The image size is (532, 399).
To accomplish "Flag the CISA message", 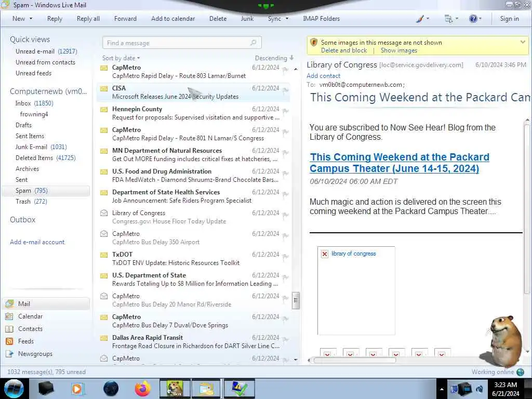I will click(x=285, y=90).
